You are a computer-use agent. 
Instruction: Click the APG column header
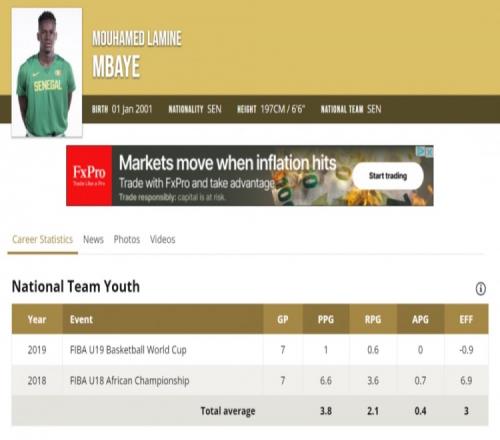(420, 319)
